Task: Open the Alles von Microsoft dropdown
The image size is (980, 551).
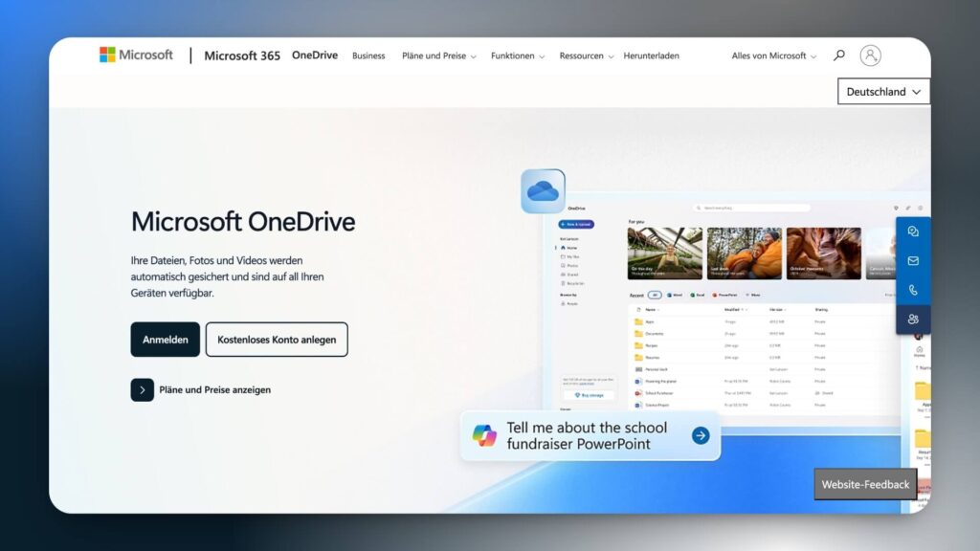Action: [x=773, y=55]
